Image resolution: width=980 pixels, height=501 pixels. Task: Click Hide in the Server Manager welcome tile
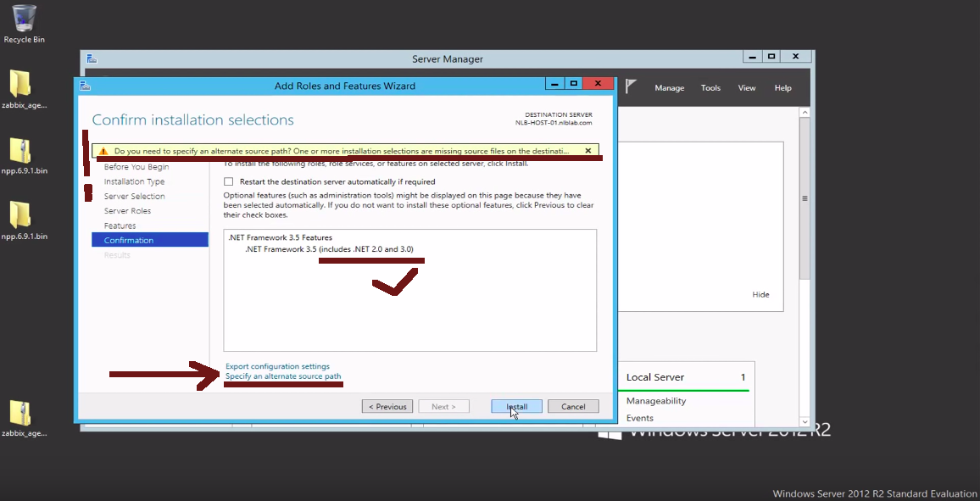click(x=760, y=294)
